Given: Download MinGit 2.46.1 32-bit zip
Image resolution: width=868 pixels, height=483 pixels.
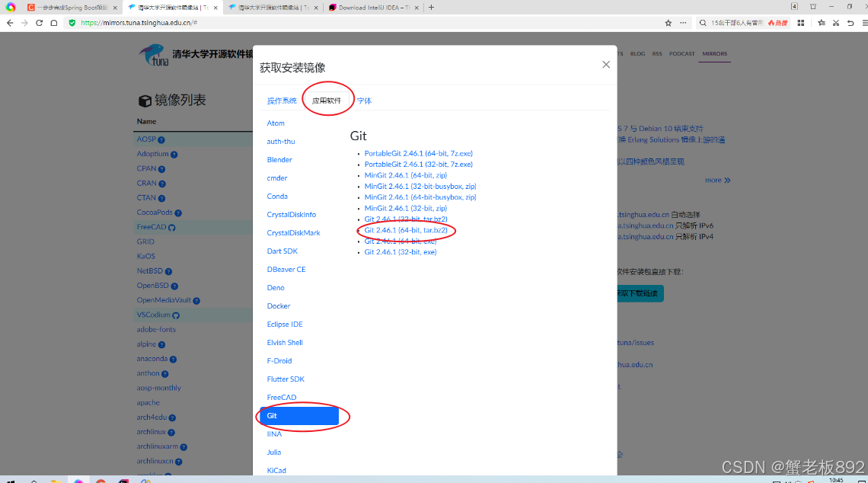Looking at the screenshot, I should [406, 208].
